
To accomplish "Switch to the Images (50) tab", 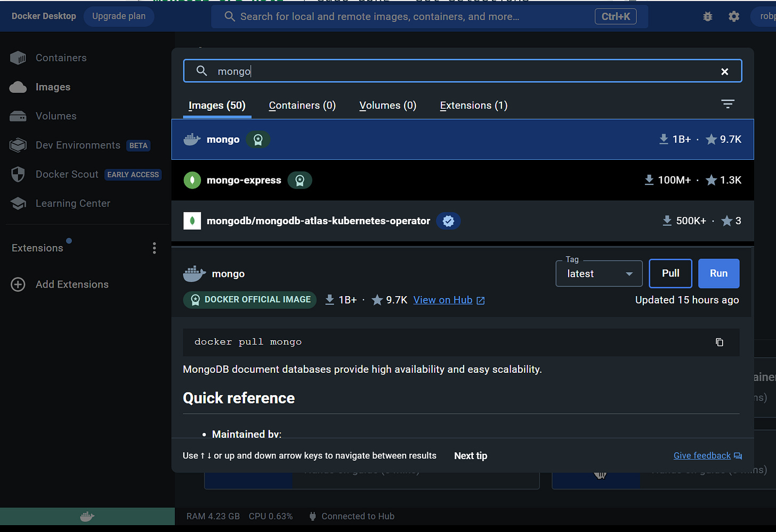I will [x=217, y=105].
